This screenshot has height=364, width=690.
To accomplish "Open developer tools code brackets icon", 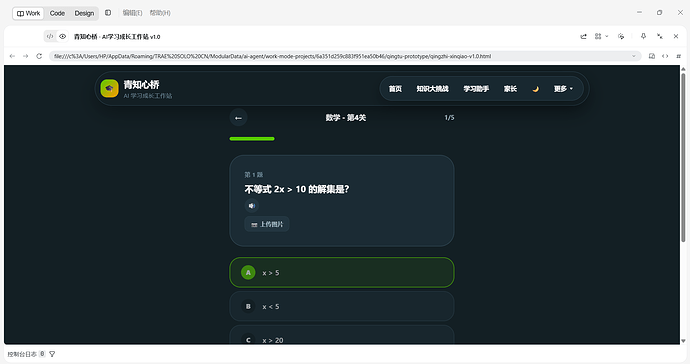I will coord(665,56).
